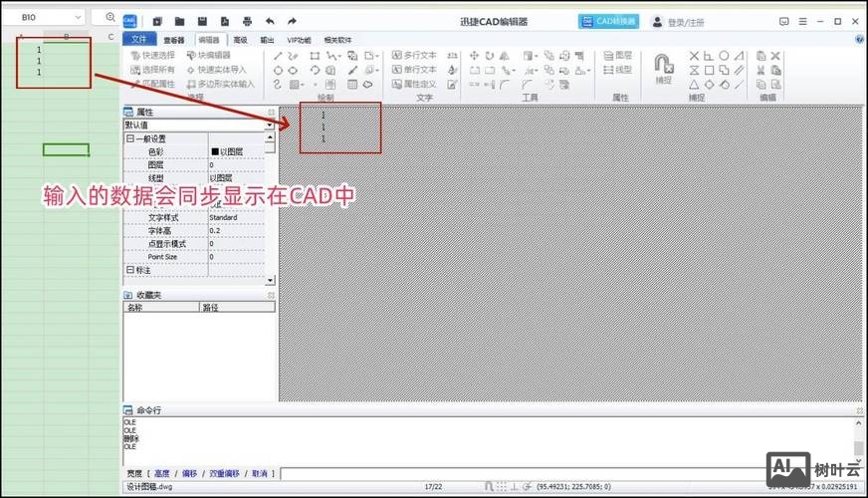Click the print icon in quick access bar

tap(247, 22)
